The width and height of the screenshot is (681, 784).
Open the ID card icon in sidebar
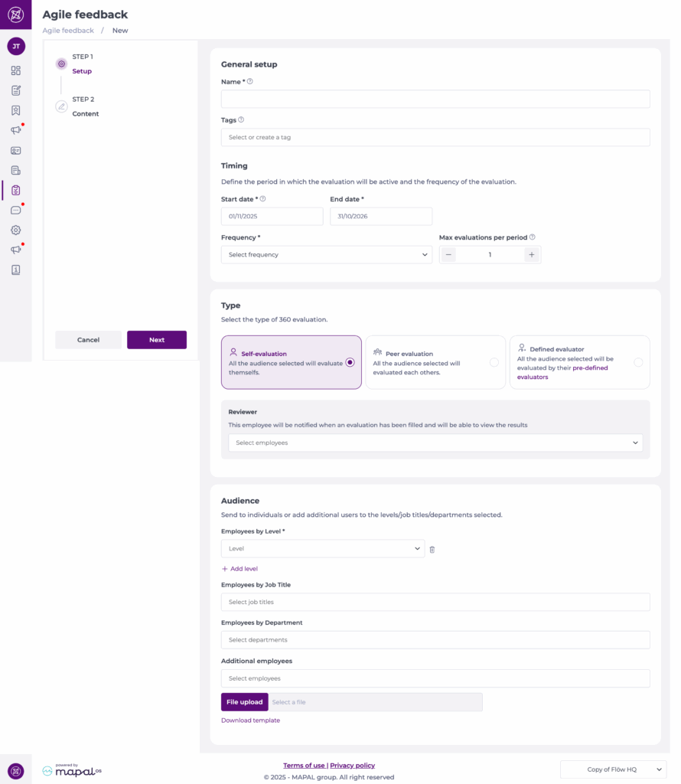[16, 151]
